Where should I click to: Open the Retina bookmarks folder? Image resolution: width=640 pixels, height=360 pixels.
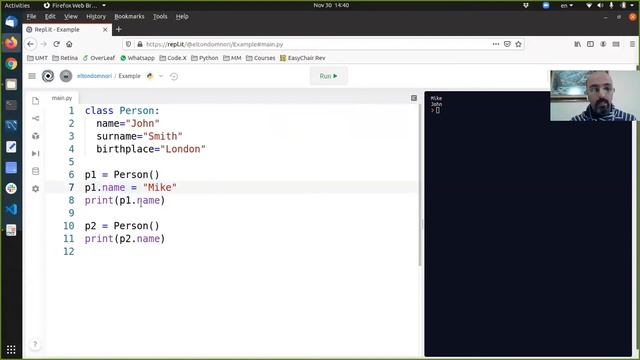(x=65, y=58)
